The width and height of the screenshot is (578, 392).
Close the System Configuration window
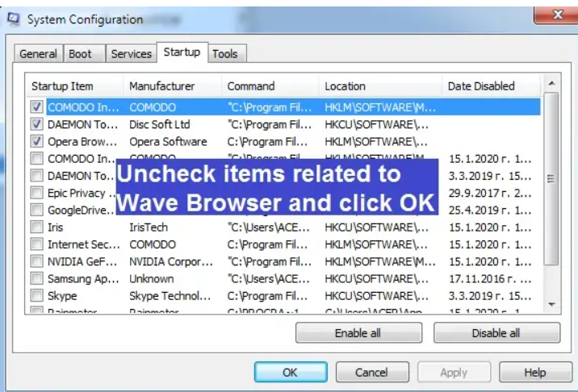click(x=557, y=15)
